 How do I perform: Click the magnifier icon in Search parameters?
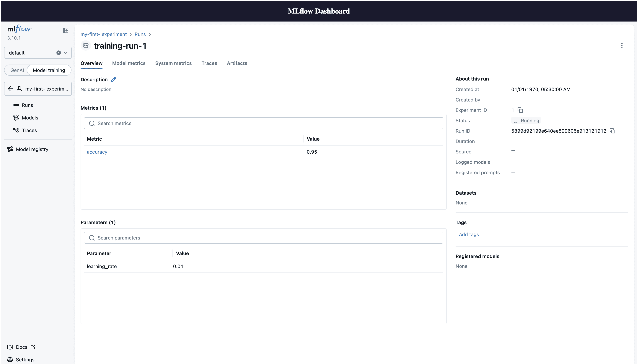(92, 238)
